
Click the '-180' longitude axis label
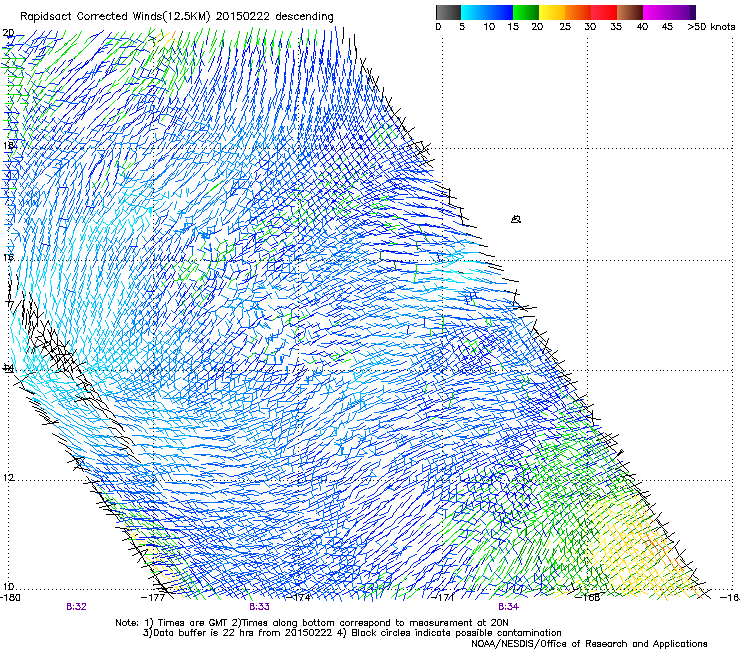(x=10, y=597)
